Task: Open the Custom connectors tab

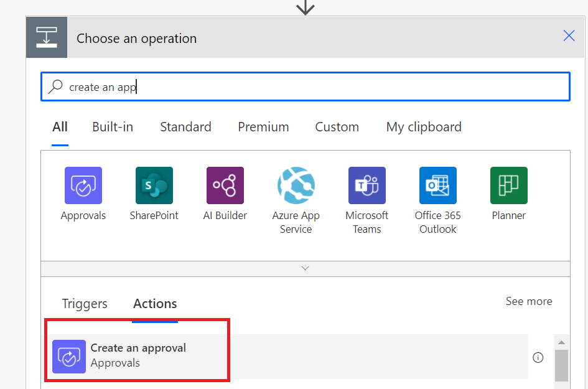Action: 337,127
